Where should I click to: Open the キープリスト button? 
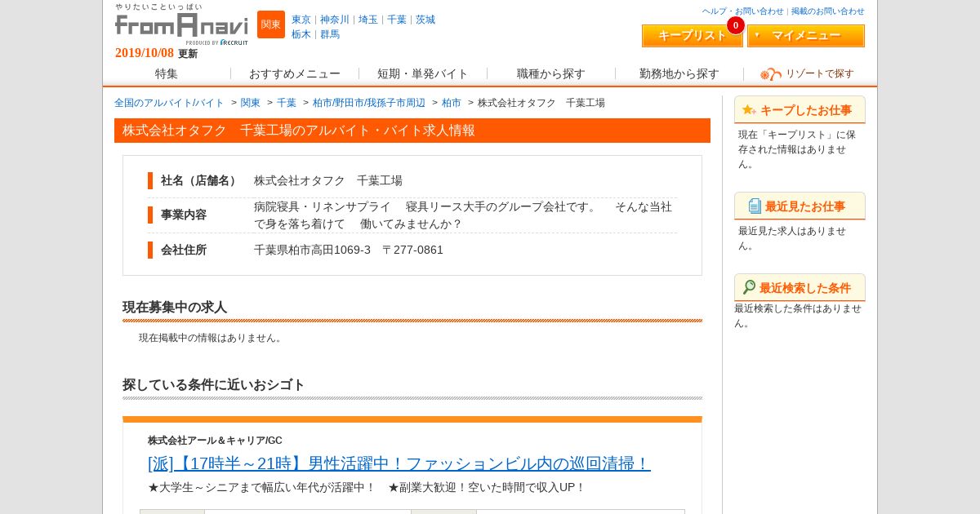point(693,36)
